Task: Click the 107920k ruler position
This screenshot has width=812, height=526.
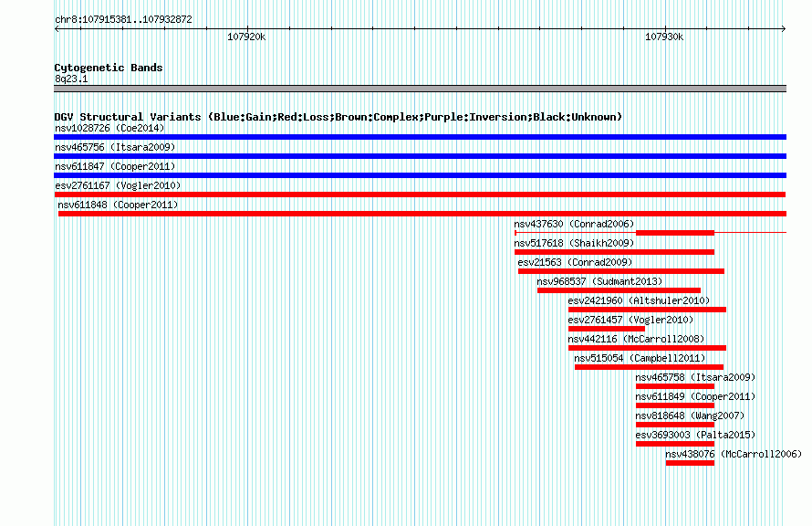Action: (x=246, y=37)
